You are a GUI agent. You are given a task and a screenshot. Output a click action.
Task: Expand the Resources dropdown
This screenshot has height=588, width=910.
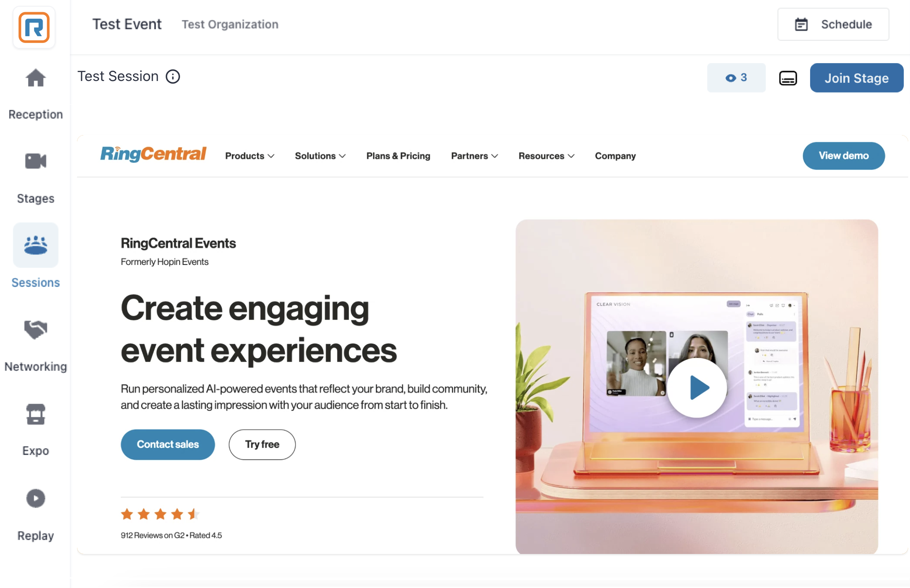click(x=546, y=156)
